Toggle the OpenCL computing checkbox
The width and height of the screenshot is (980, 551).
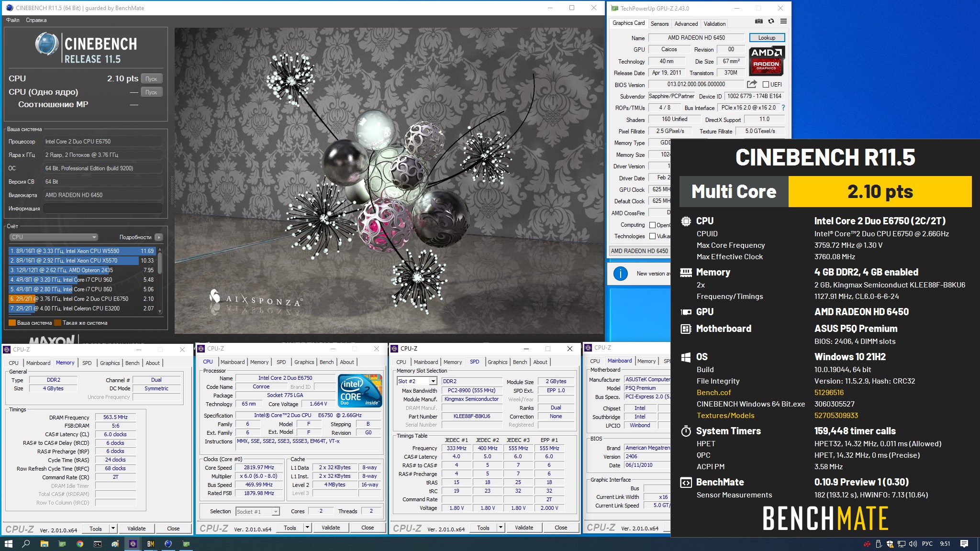click(x=652, y=225)
